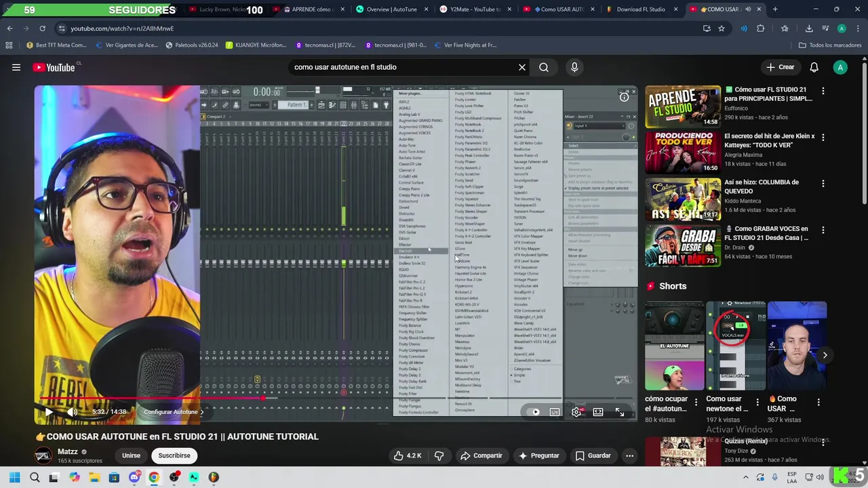Switch to Overview | AutoTune tab
This screenshot has height=488, width=868.
point(392,9)
